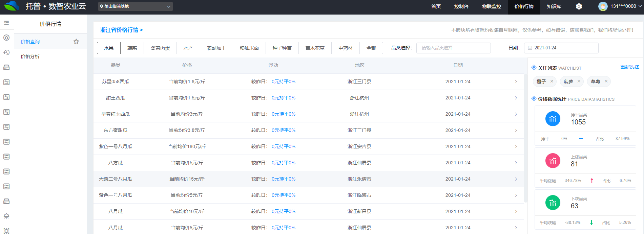
Task: Switch to the 水产 tab
Action: [x=188, y=48]
